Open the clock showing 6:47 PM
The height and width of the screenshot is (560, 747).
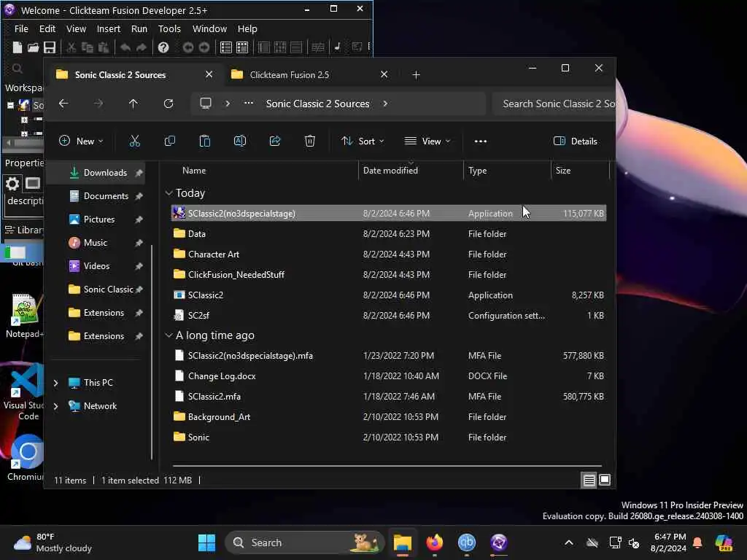pos(668,542)
